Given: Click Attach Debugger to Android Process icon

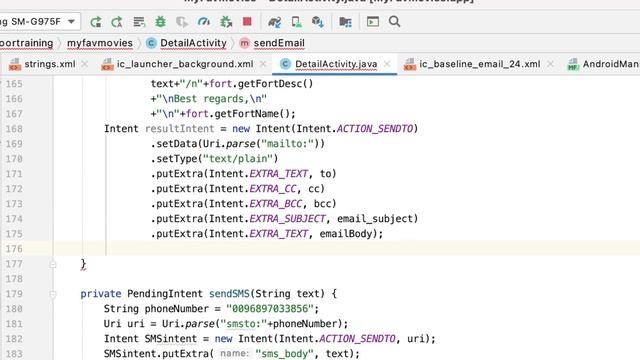Looking at the screenshot, I should point(225,22).
